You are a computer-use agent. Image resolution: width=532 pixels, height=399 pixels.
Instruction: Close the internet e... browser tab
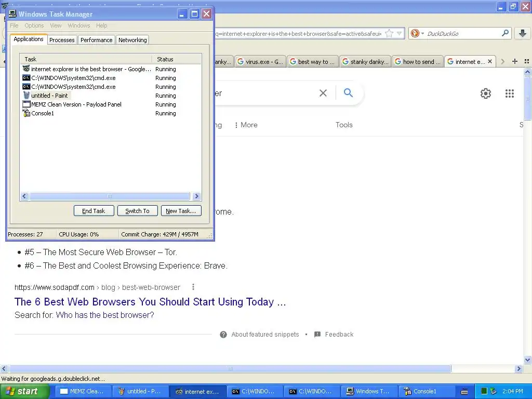(490, 61)
